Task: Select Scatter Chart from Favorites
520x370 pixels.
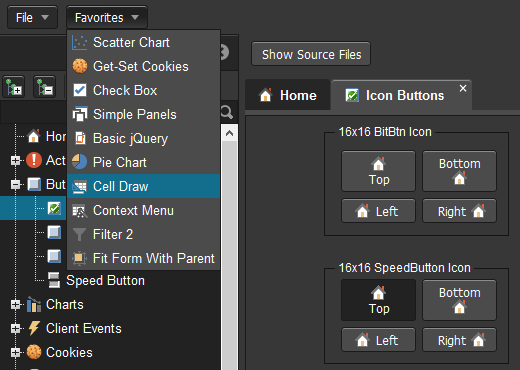Action: 143,42
